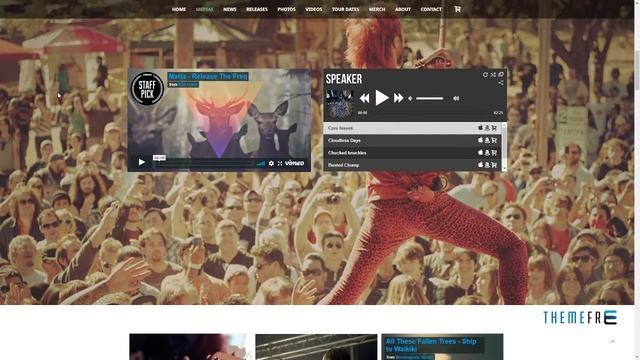
Task: Click cart icon for Busted Chump
Action: (x=494, y=165)
